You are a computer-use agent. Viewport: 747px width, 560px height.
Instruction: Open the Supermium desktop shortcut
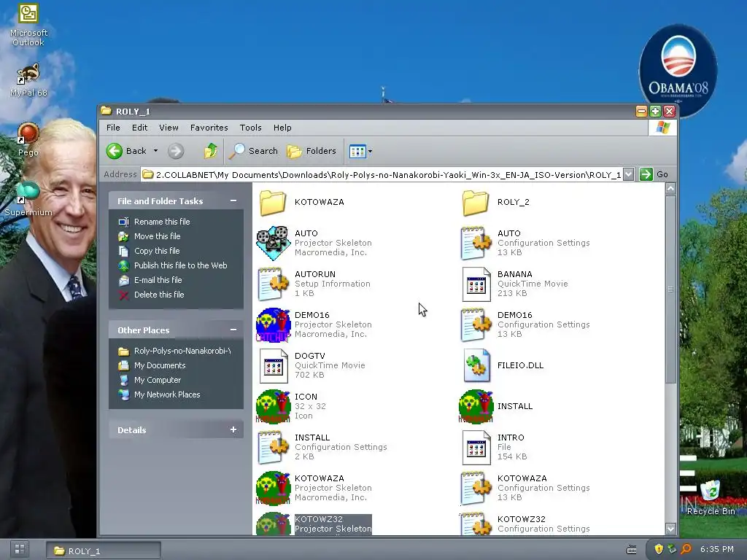point(28,199)
